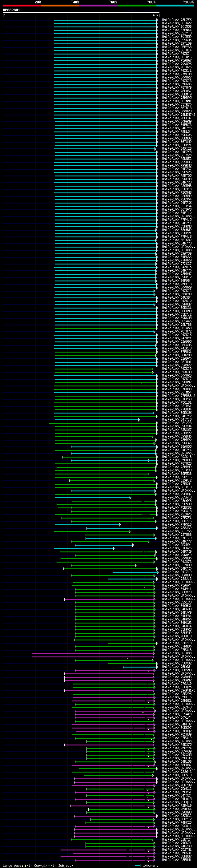Open hit UniRef100_Q8L7F6

pos(177,20)
